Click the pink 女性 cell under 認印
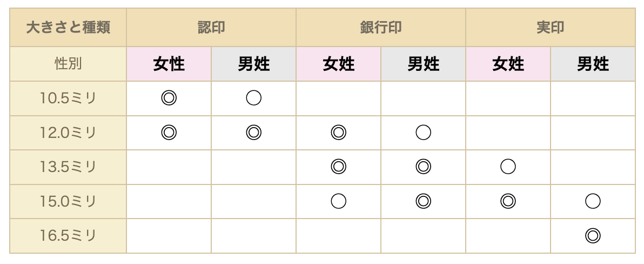Viewport: 644px width, 264px height. [x=169, y=64]
